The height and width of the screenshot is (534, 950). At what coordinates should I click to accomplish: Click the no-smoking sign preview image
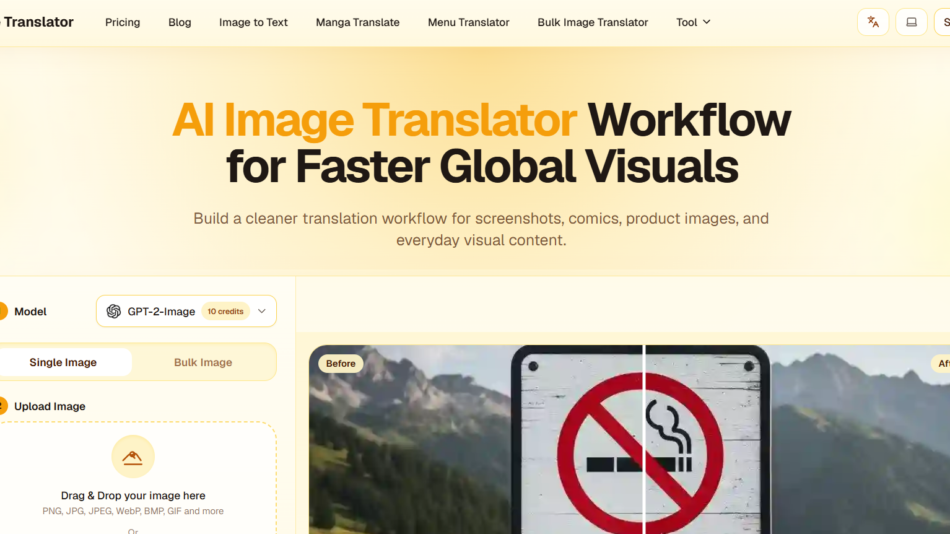click(629, 439)
